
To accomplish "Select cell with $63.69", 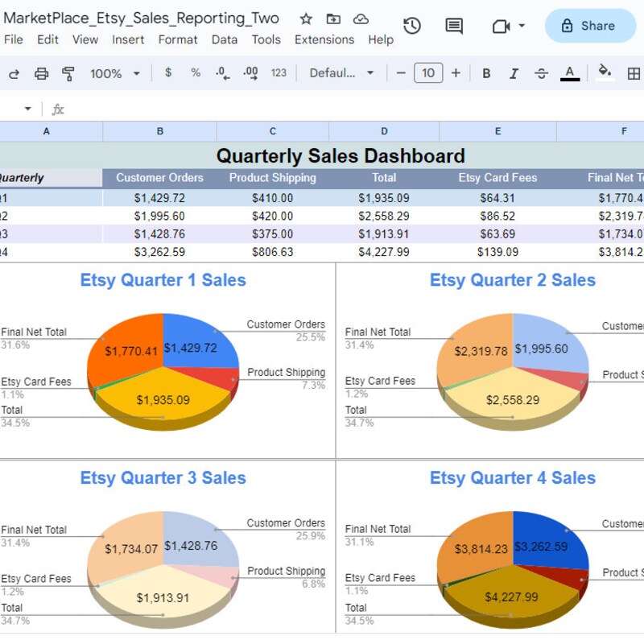I will [497, 234].
